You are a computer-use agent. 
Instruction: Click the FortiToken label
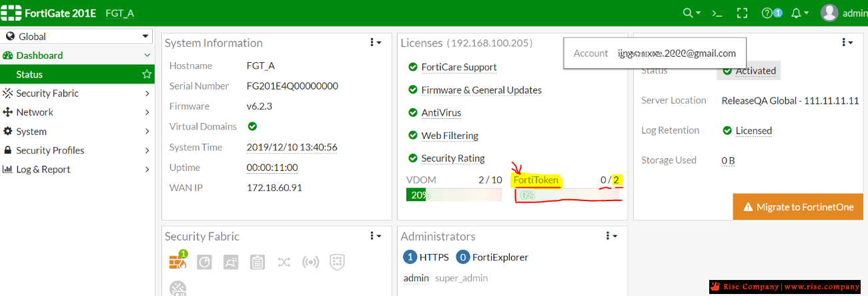(x=536, y=180)
